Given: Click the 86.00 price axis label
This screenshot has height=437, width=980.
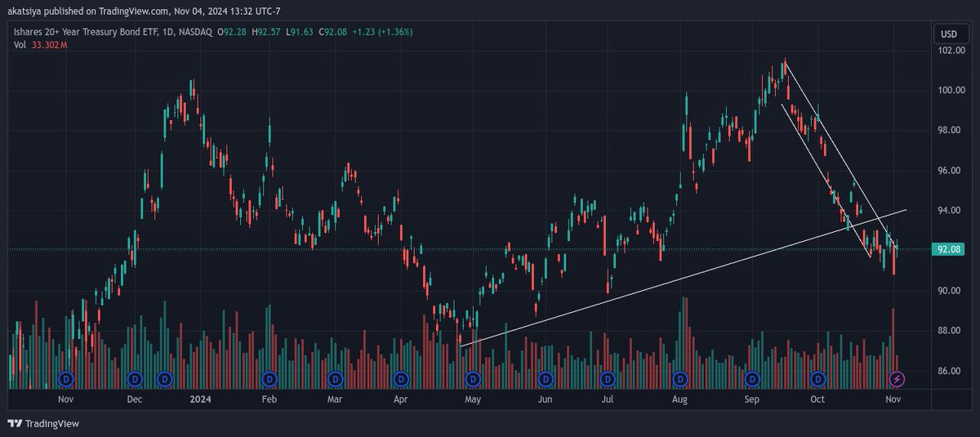Looking at the screenshot, I should 949,371.
